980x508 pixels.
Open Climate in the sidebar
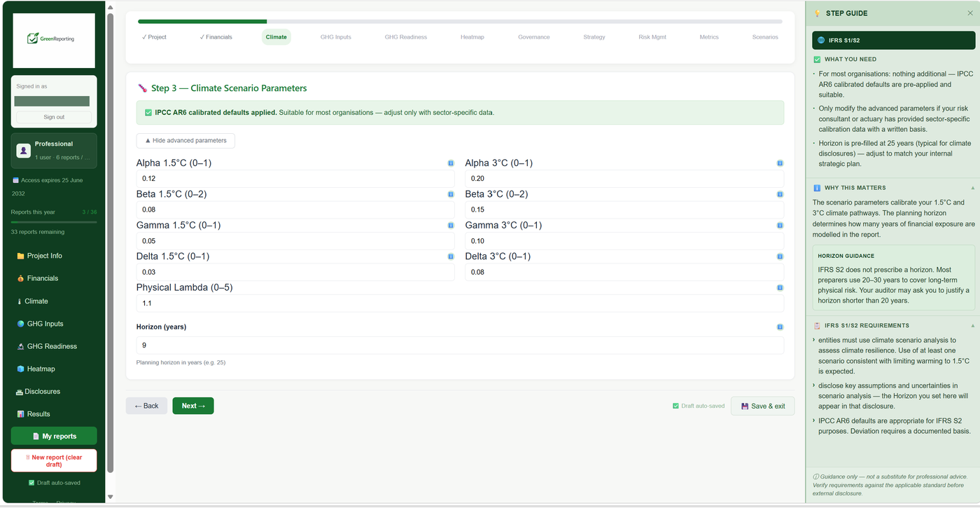pos(54,301)
